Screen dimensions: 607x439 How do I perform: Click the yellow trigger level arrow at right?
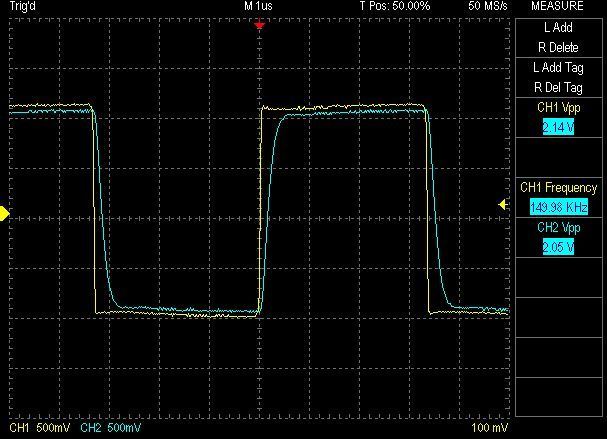click(x=503, y=204)
